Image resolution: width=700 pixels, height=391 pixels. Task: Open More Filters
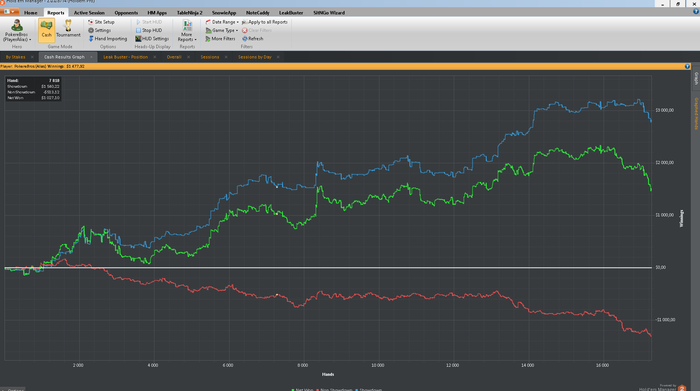point(221,39)
